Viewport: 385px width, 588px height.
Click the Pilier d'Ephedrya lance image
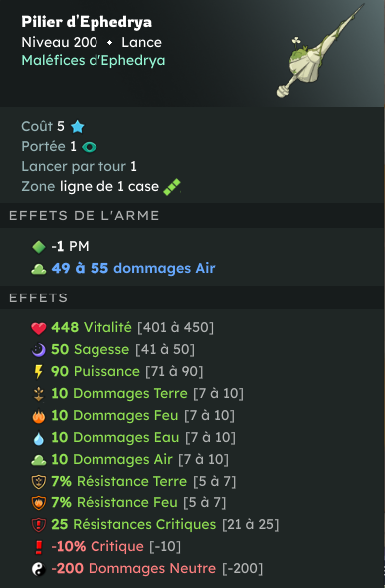pos(320,51)
